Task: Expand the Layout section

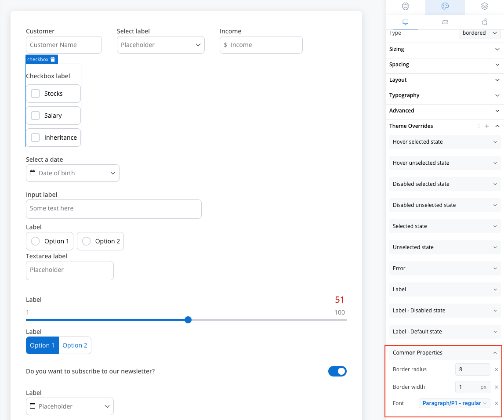Action: (x=445, y=80)
